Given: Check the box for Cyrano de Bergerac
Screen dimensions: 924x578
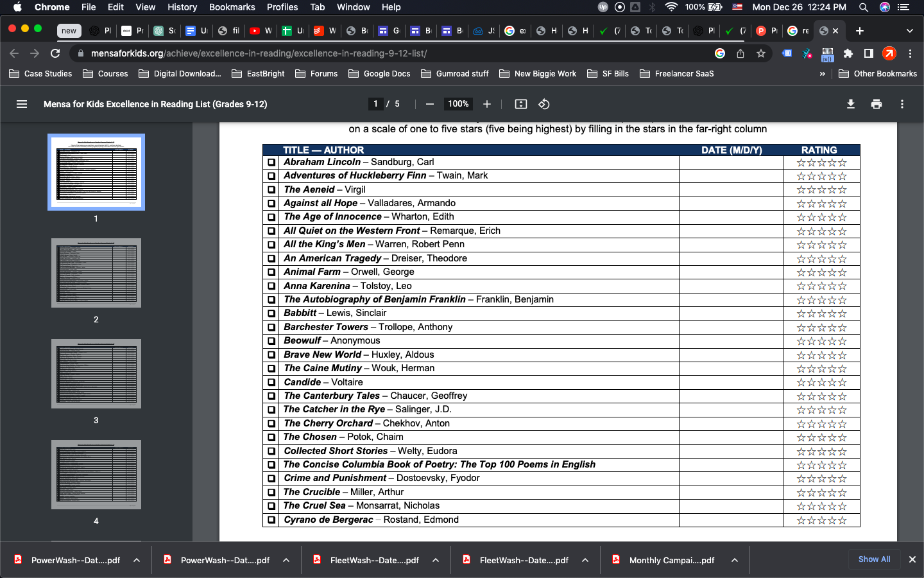Looking at the screenshot, I should (x=271, y=520).
